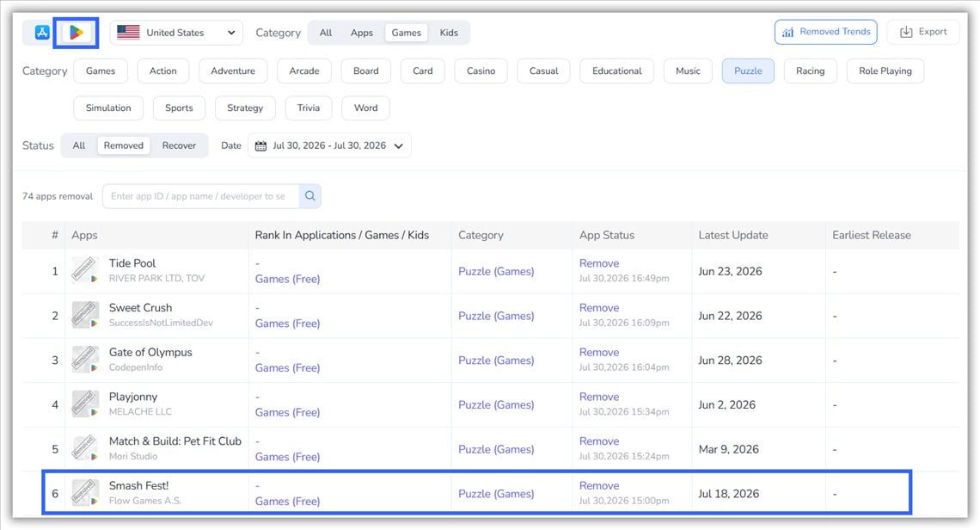The image size is (980, 530).
Task: Click developer name Mori Studio
Action: click(x=133, y=456)
